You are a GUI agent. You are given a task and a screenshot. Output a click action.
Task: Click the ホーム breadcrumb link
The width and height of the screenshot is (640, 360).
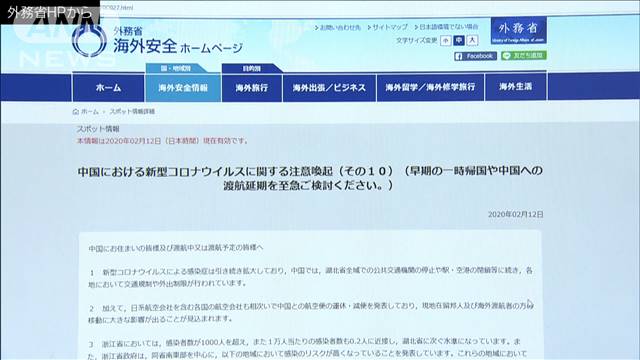coord(90,111)
